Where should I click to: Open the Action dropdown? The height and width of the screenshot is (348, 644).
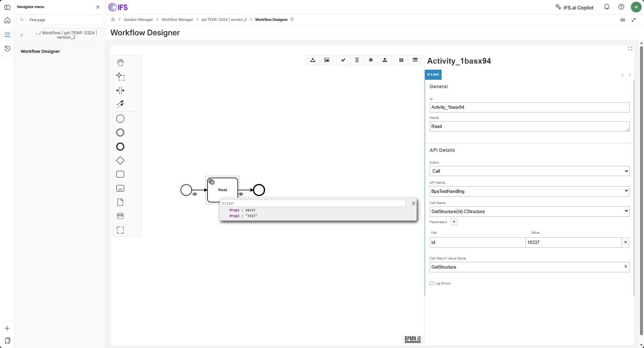(x=529, y=171)
